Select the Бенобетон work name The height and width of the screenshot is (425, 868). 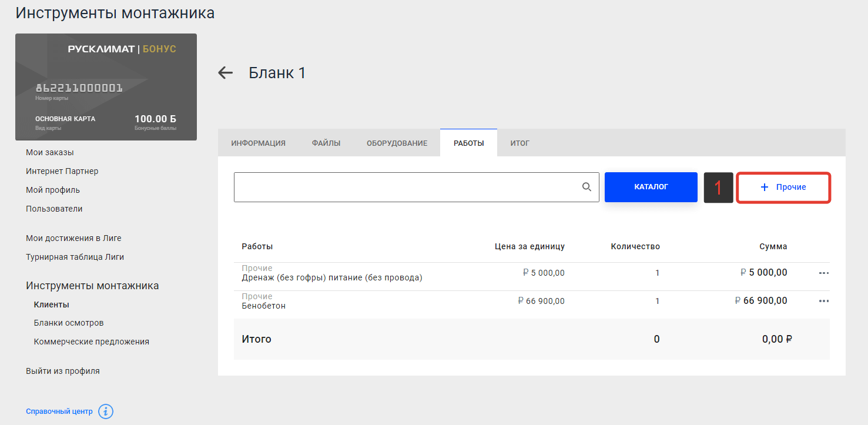click(264, 306)
